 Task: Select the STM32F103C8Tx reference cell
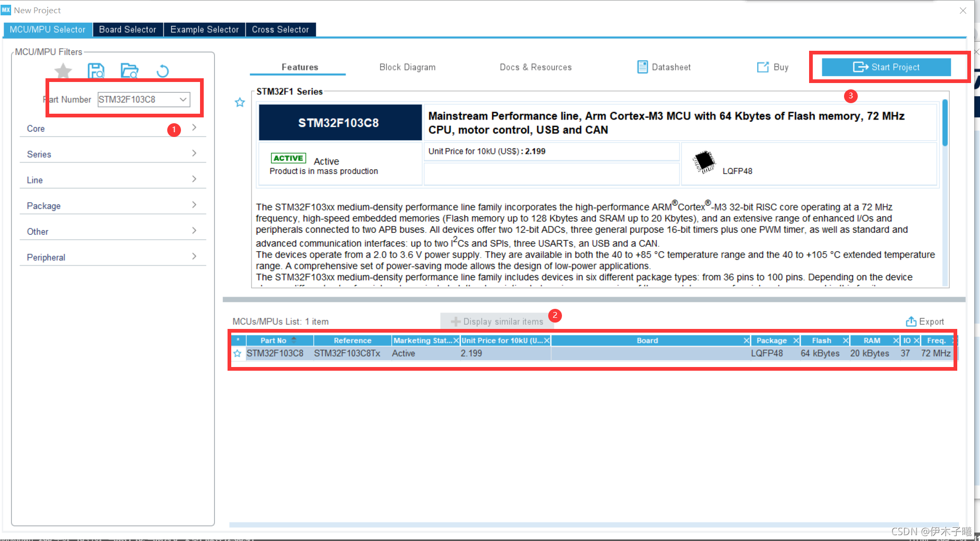pos(347,353)
